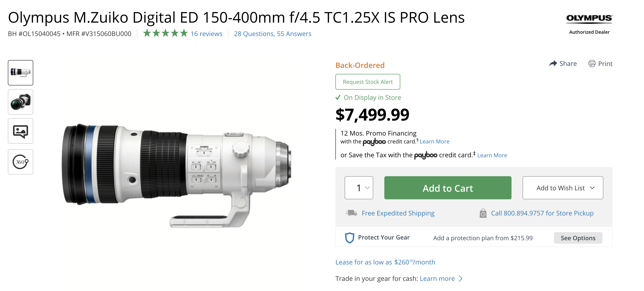This screenshot has width=644, height=291.
Task: Click See Options for protection plans
Action: tap(578, 238)
